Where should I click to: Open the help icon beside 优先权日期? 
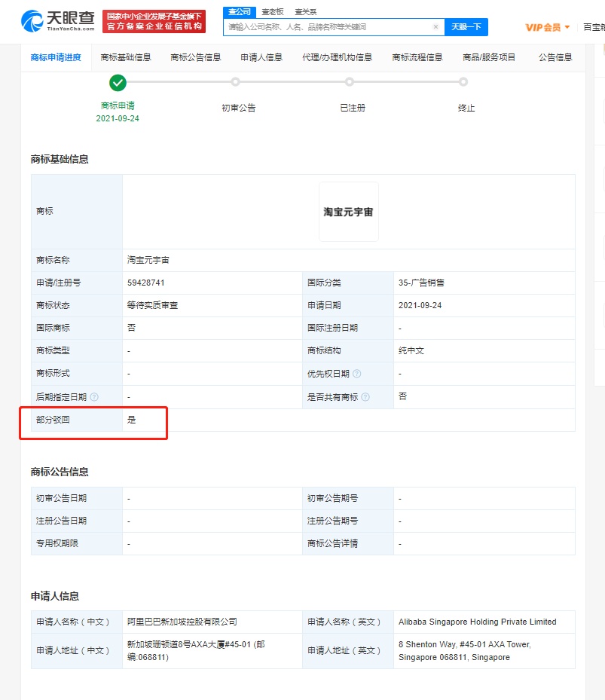coord(357,374)
